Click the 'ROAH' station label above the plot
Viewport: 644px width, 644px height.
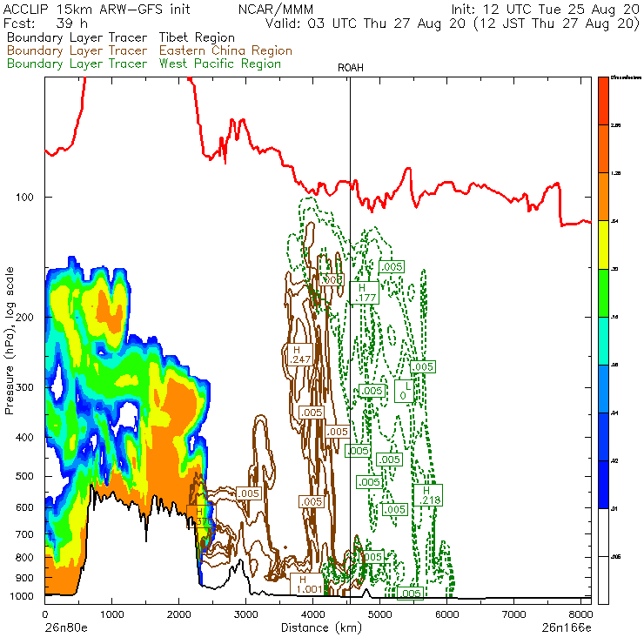point(351,68)
